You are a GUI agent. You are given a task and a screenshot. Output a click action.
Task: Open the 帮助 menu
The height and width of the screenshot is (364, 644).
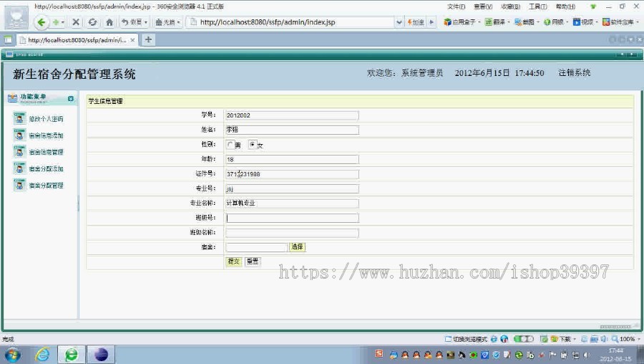point(565,6)
